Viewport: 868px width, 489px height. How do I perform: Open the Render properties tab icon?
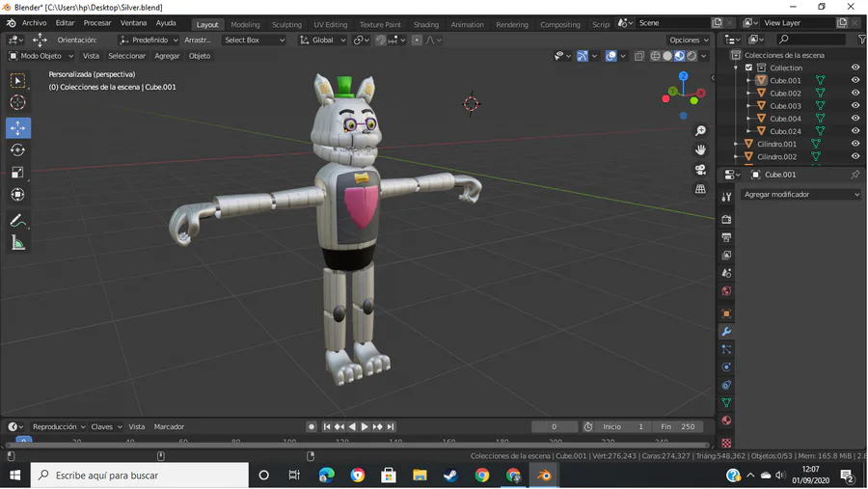coord(726,219)
